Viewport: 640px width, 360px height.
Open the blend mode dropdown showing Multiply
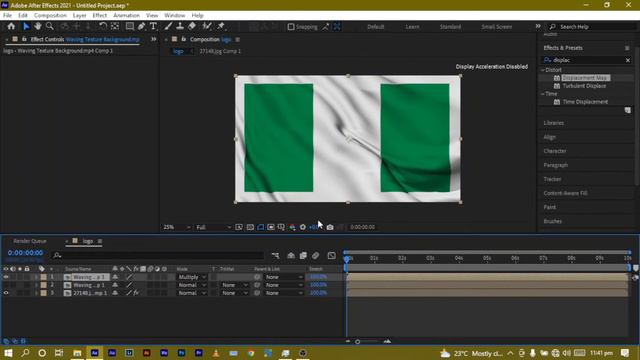(192, 277)
